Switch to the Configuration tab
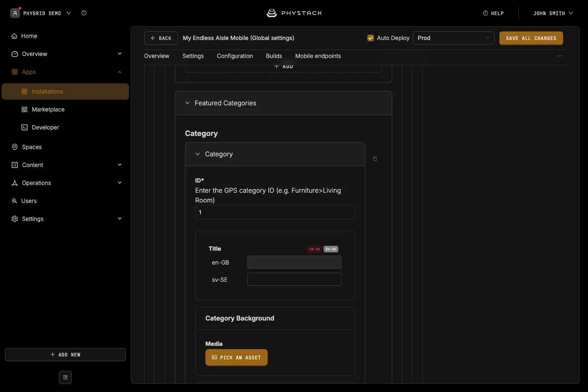The image size is (588, 392). click(x=235, y=56)
